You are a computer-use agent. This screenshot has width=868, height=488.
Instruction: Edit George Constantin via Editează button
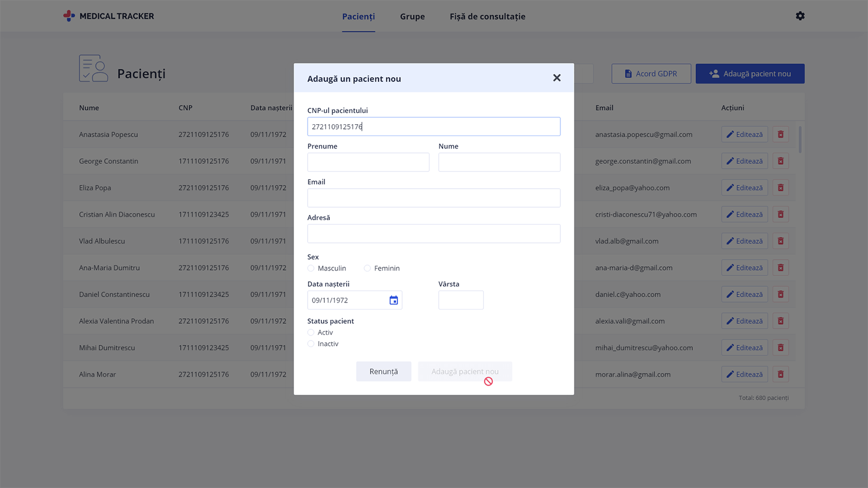pos(744,161)
